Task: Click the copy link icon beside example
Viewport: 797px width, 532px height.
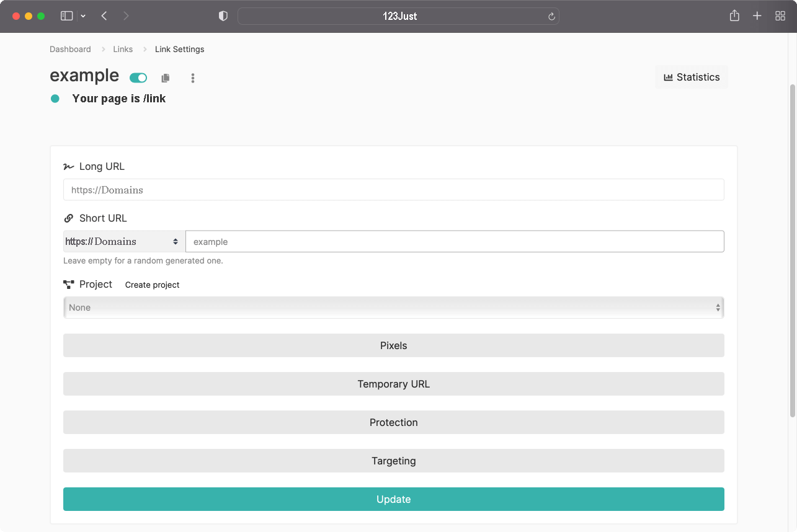Action: click(165, 78)
